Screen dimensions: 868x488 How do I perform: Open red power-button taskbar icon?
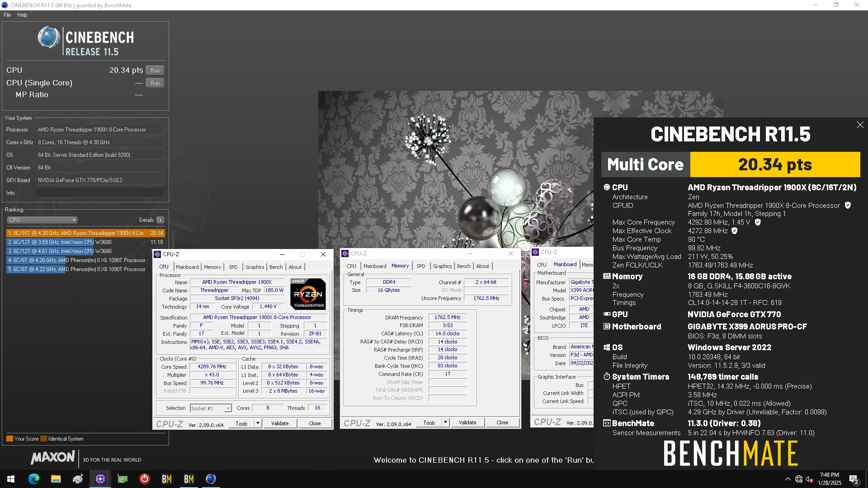pos(145,479)
